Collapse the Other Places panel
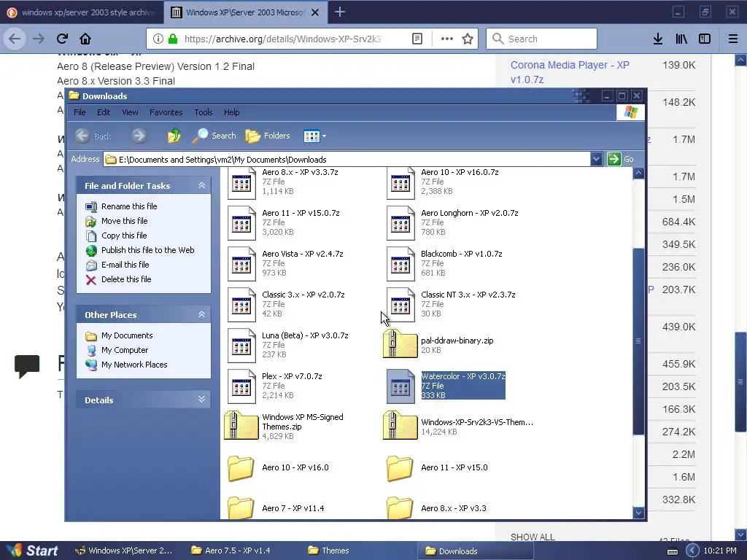This screenshot has height=560, width=747. [x=201, y=315]
